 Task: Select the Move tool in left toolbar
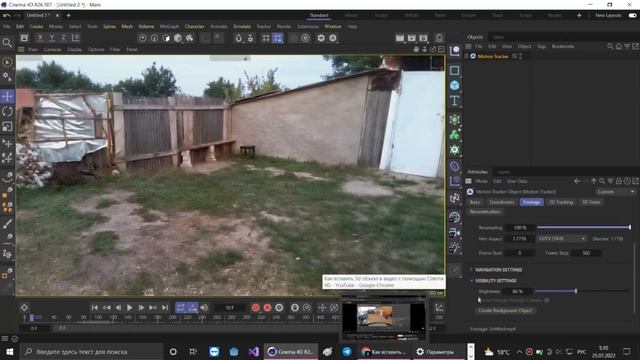(x=7, y=96)
